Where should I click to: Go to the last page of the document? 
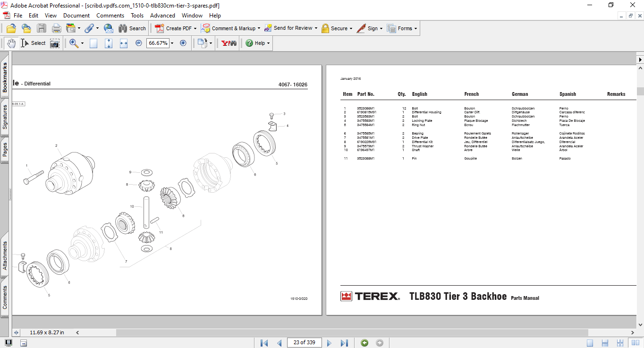(x=344, y=343)
